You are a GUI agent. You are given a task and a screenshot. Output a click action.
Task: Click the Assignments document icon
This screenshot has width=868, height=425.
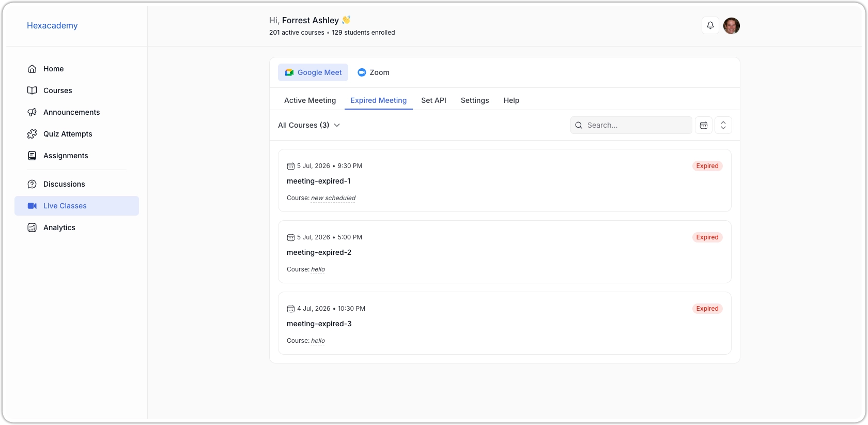[x=32, y=156]
